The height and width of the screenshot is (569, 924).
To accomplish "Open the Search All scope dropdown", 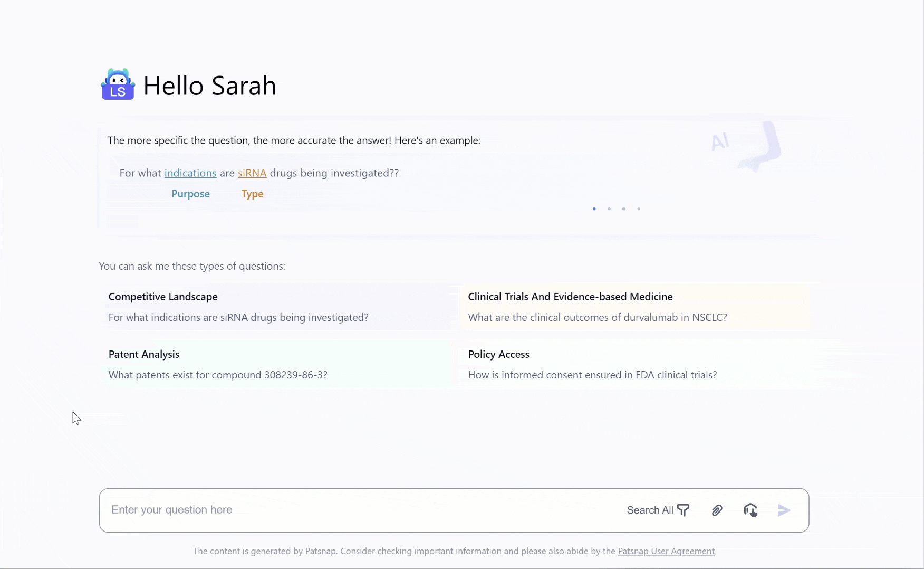I will [x=650, y=510].
